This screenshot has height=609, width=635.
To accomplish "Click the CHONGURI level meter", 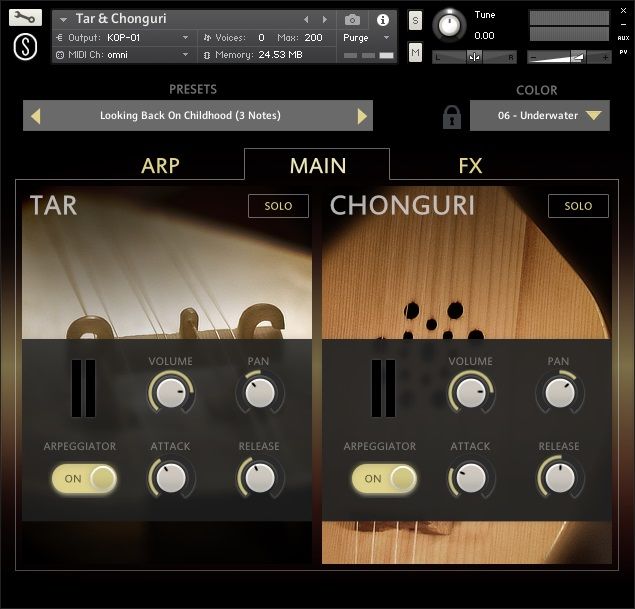I will coord(383,388).
